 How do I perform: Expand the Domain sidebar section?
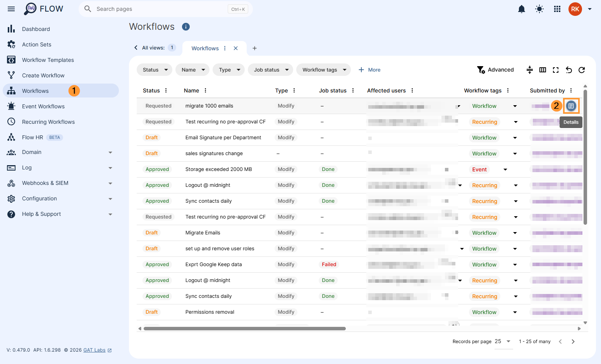pos(61,152)
